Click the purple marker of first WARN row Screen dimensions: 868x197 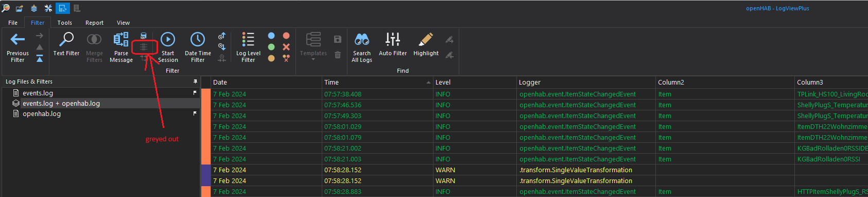(x=206, y=170)
